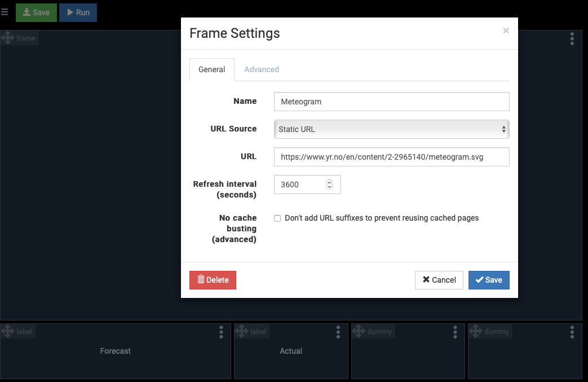The width and height of the screenshot is (588, 382).
Task: Adjust the Refresh interval stepper arrows
Action: point(329,185)
